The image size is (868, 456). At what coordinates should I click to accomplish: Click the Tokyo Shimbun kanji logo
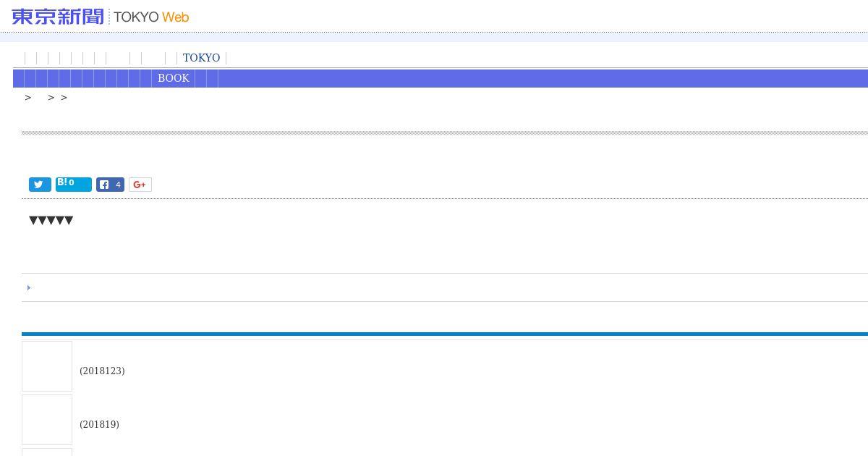pyautogui.click(x=58, y=16)
